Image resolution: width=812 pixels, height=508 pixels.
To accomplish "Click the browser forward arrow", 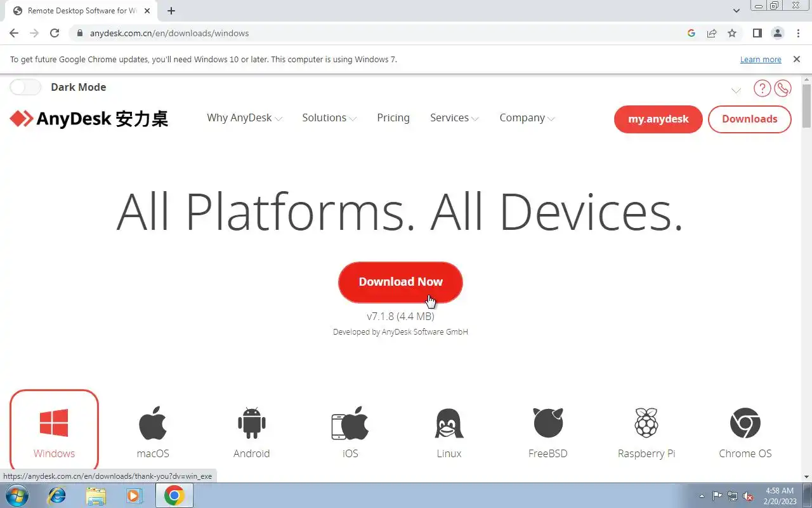I will (x=34, y=33).
